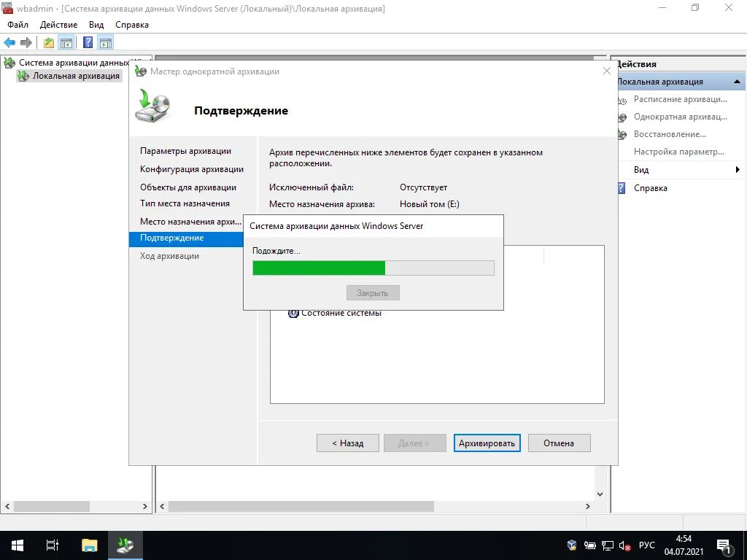Click the Закрыть button in progress dialog
Screen dimensions: 747x560
(x=373, y=293)
